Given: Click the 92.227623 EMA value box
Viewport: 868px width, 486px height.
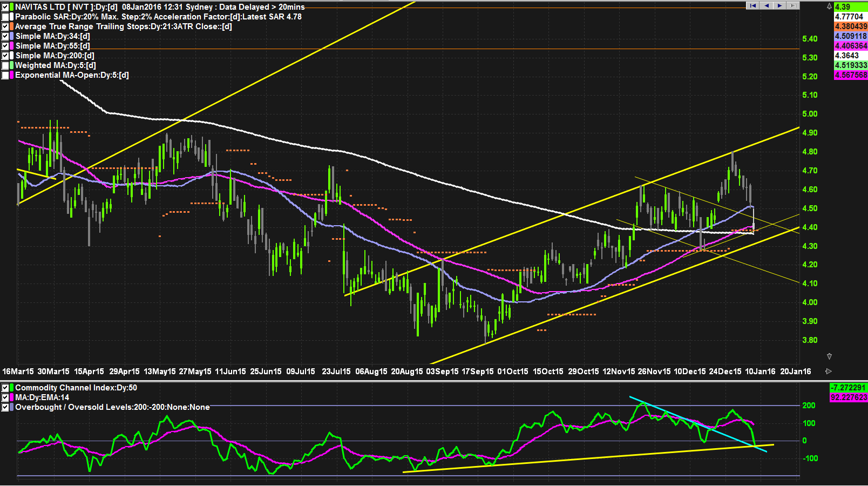Looking at the screenshot, I should (x=849, y=397).
